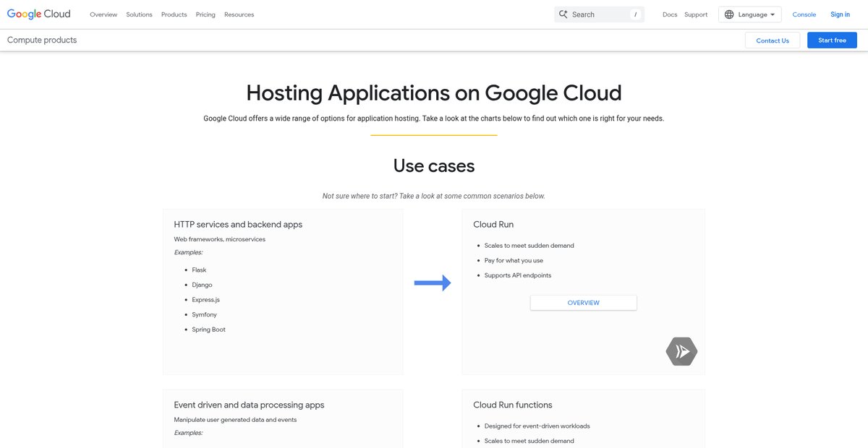The width and height of the screenshot is (868, 448).
Task: Open the Pricing page
Action: 205,14
